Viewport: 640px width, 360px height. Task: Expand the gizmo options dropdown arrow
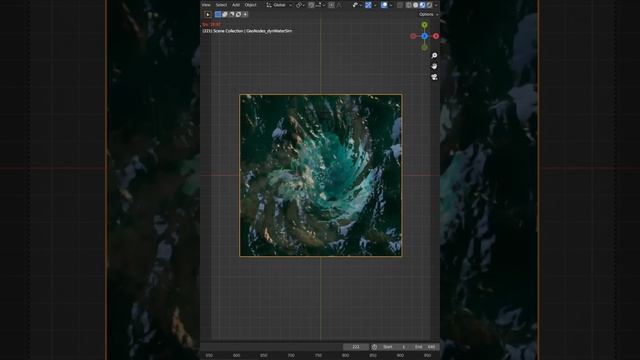point(375,5)
